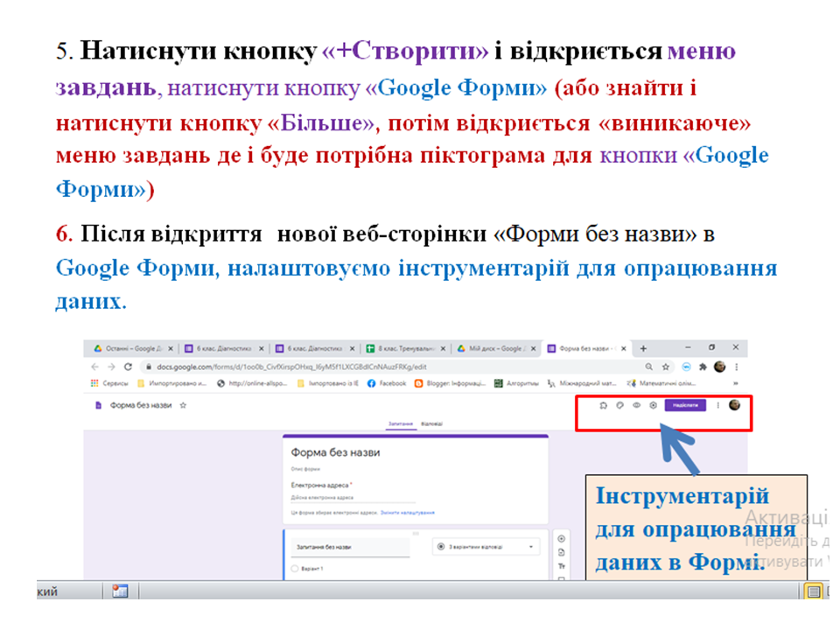Click the header form name Форма без назви
Image resolution: width=840 pixels, height=630 pixels.
141,405
